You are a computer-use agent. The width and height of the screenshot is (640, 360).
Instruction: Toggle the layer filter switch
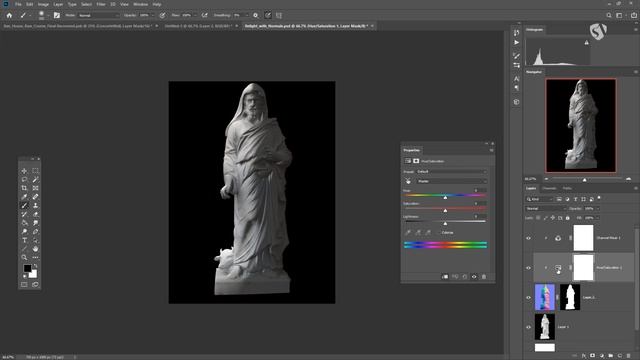click(599, 198)
